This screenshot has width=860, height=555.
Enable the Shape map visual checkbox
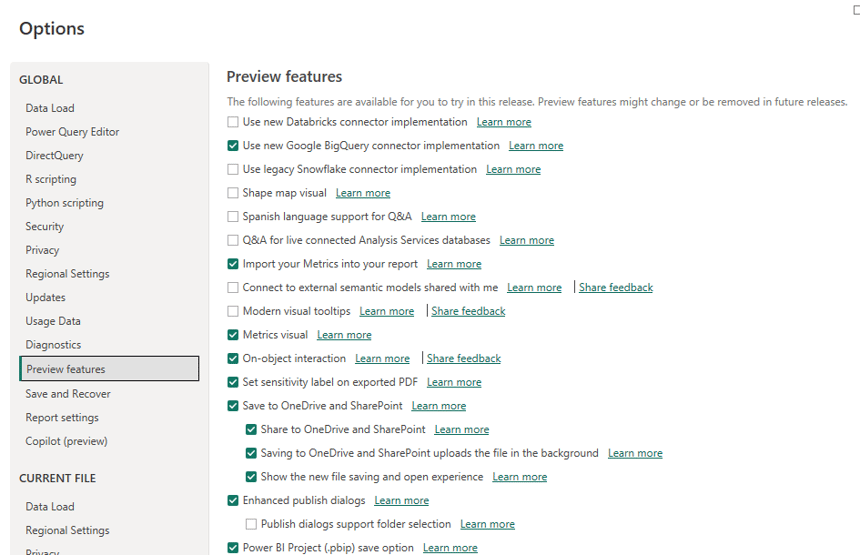point(233,193)
